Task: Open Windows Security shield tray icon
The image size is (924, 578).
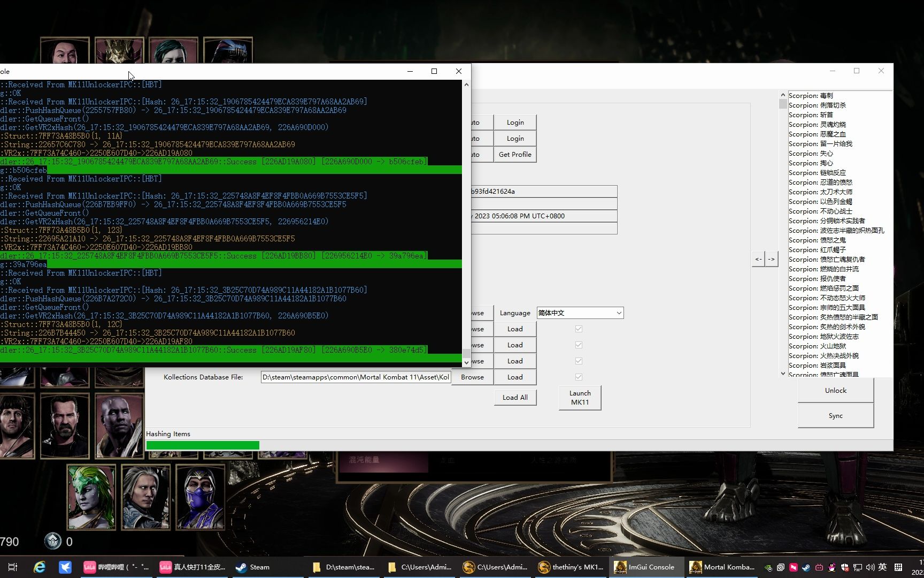Action: pos(845,567)
